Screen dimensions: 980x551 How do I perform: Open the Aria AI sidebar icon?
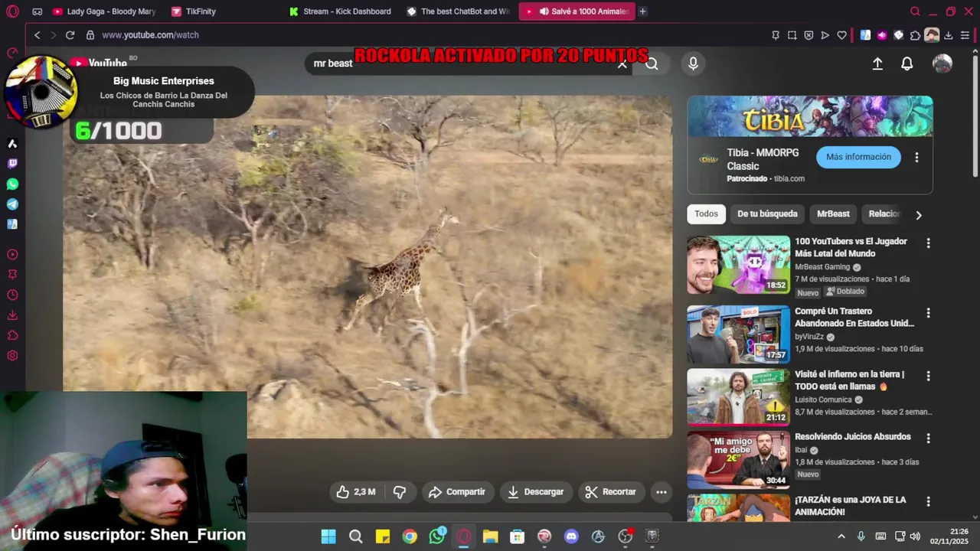pos(12,144)
